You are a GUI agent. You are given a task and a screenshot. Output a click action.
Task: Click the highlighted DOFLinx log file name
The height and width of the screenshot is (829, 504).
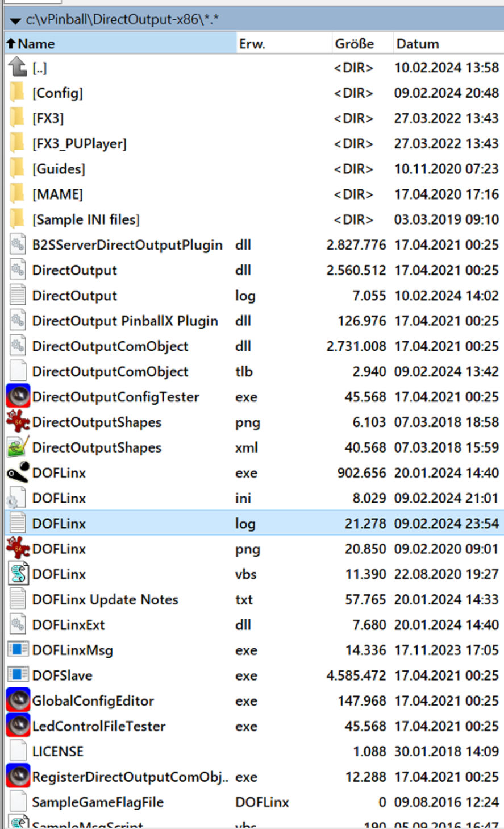click(59, 523)
